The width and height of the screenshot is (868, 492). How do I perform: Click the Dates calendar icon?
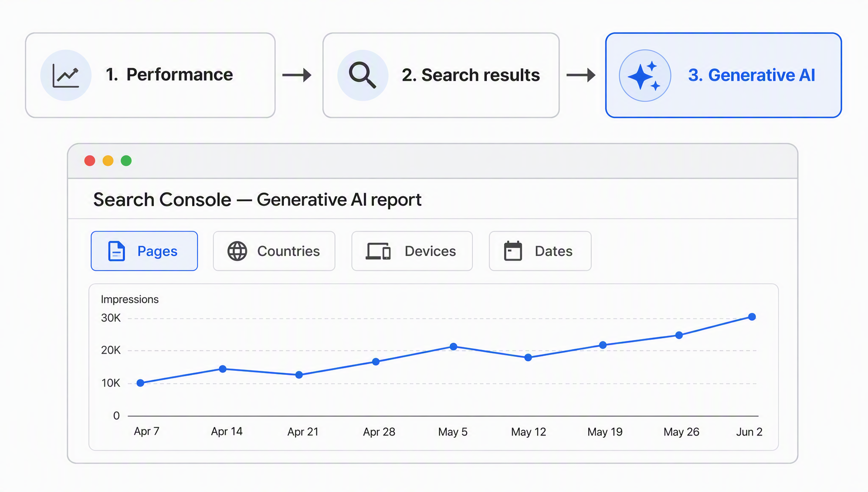pos(513,251)
